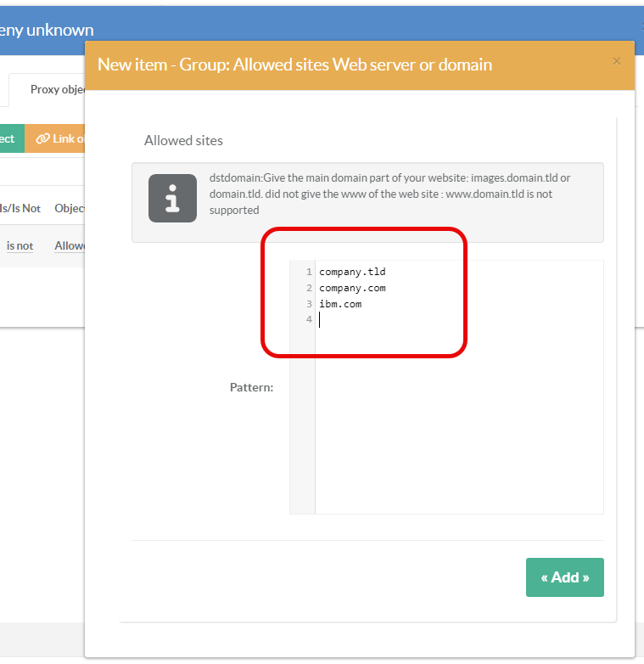Close the New item dialog with X
The image size is (644, 664).
(617, 61)
